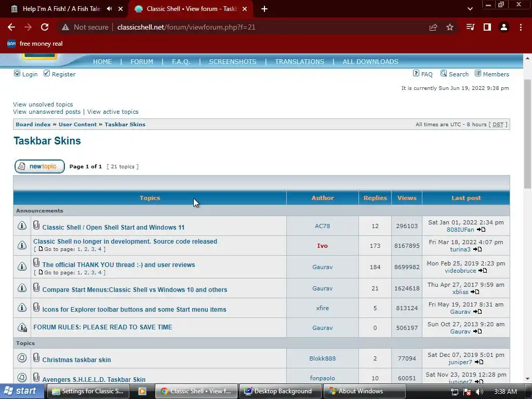View author xfire's profile
The height and width of the screenshot is (399, 532).
(x=322, y=308)
